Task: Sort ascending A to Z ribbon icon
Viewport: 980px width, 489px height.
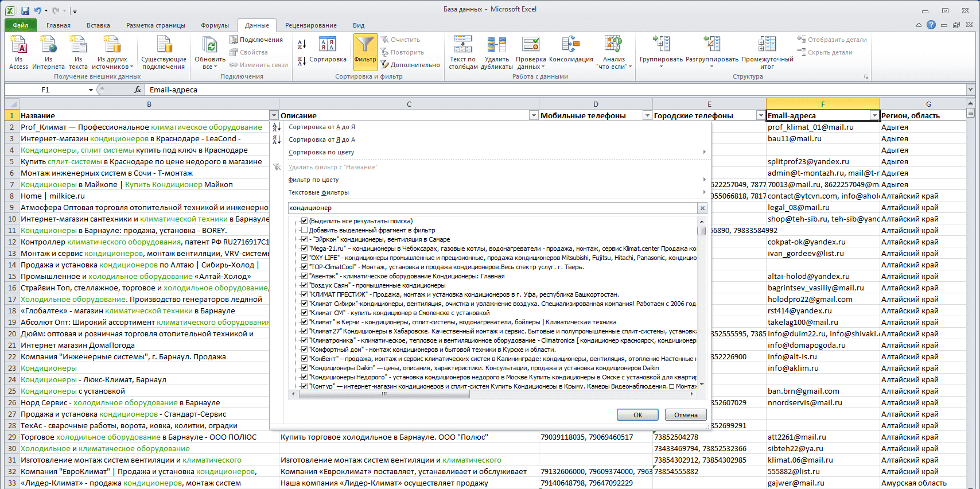Action: pos(302,44)
